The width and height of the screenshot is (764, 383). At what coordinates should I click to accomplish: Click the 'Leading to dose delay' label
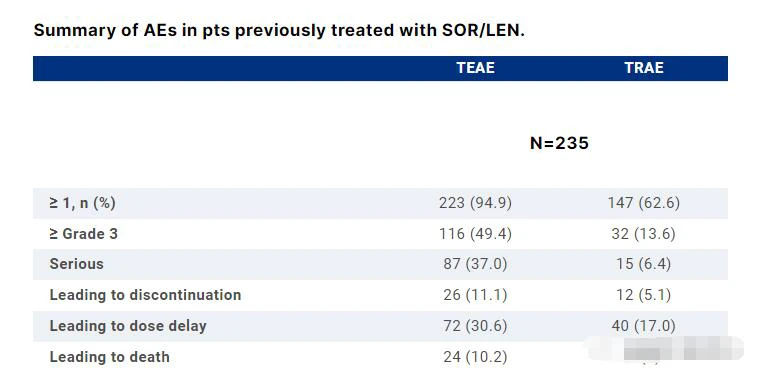click(128, 326)
